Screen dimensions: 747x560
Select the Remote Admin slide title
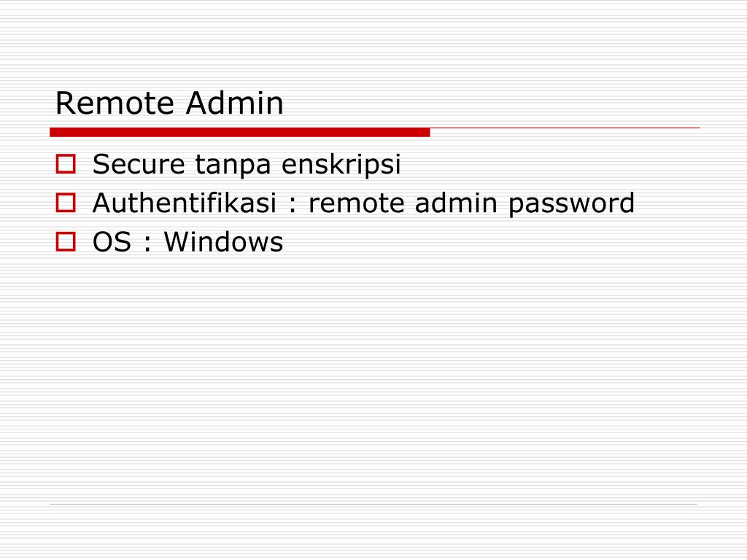tap(169, 103)
